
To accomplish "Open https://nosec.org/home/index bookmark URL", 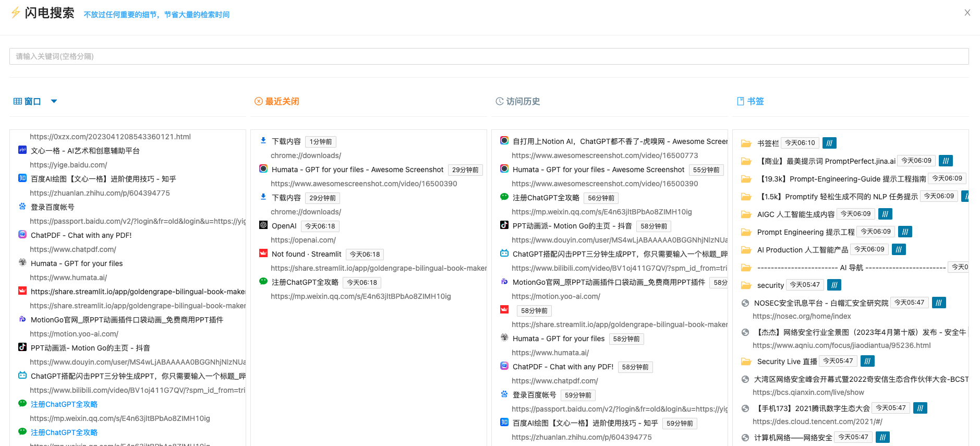I will pos(802,316).
